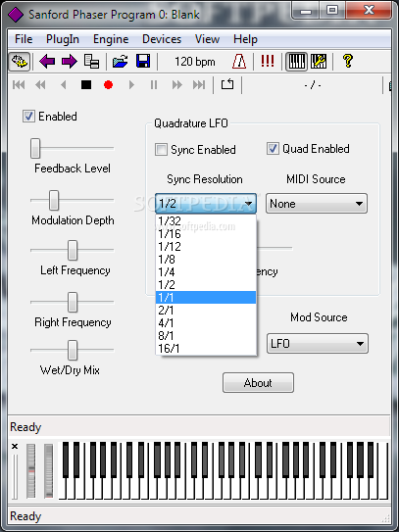Screen dimensions: 399x532
Task: Click the modulation wheel strip
Action: (49, 471)
